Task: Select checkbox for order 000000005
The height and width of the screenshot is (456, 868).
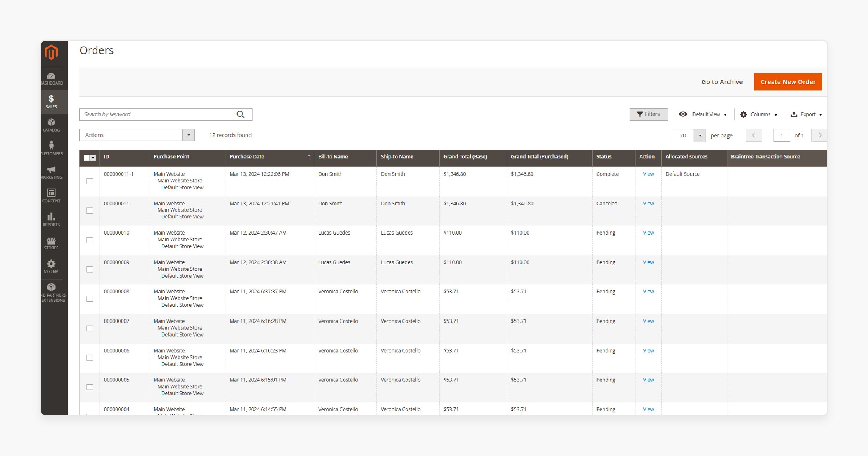Action: [x=90, y=387]
